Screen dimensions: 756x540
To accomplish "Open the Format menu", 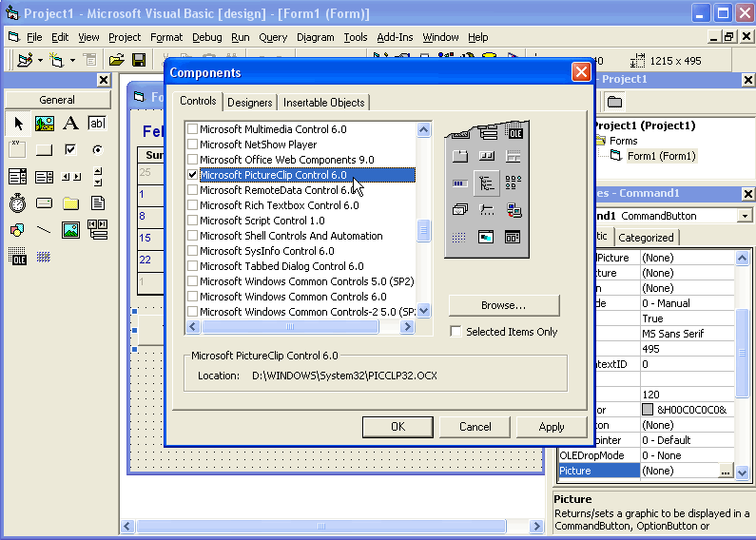I will click(x=166, y=37).
